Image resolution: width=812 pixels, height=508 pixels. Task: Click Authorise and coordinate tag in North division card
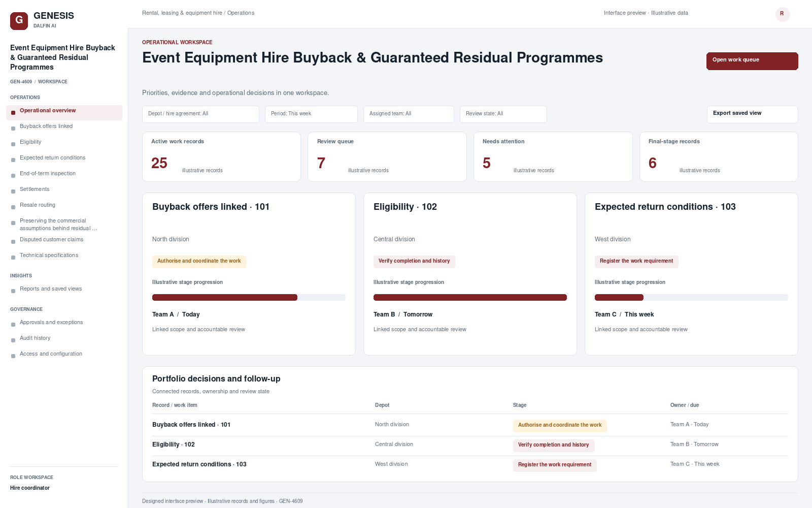pyautogui.click(x=199, y=262)
